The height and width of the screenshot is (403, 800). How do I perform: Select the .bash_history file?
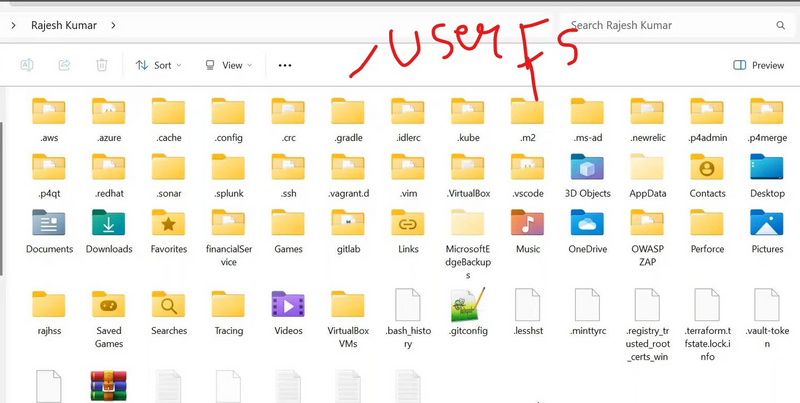tap(408, 306)
